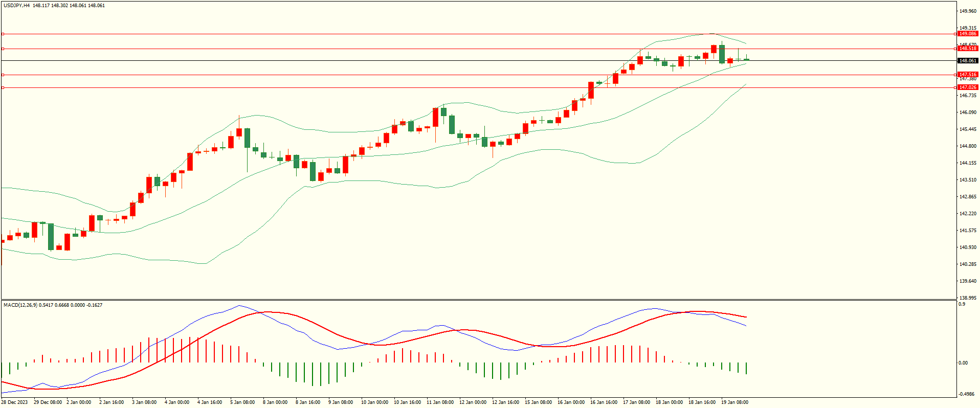Click the left handle of the 147.026 line
The height and width of the screenshot is (408, 980).
click(x=3, y=87)
